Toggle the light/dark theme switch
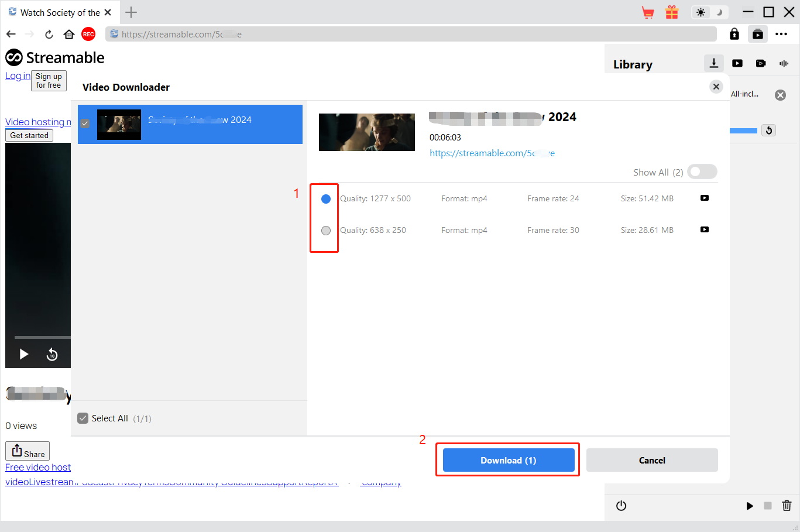The height and width of the screenshot is (532, 800). 709,12
